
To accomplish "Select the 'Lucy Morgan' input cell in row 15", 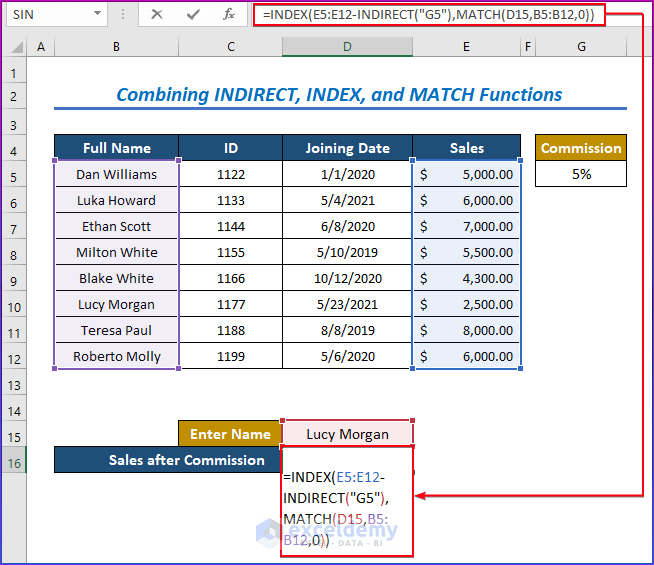I will pyautogui.click(x=347, y=434).
